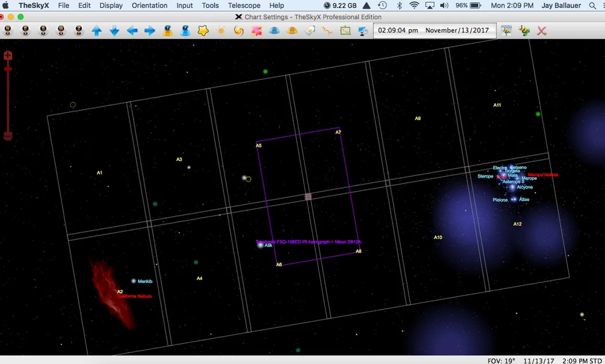Click the blue observatory zoom icon
The width and height of the screenshot is (605, 364).
click(x=185, y=30)
